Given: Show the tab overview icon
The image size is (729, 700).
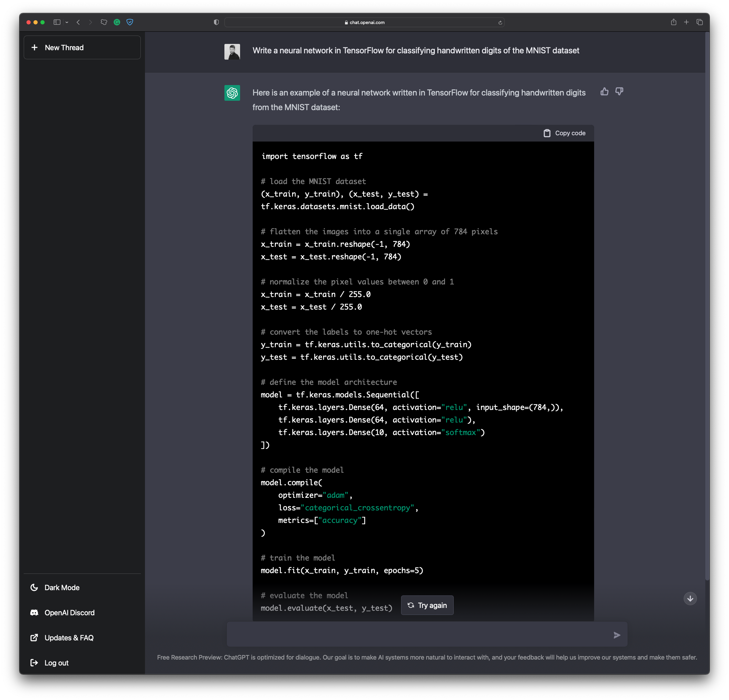Looking at the screenshot, I should tap(699, 22).
